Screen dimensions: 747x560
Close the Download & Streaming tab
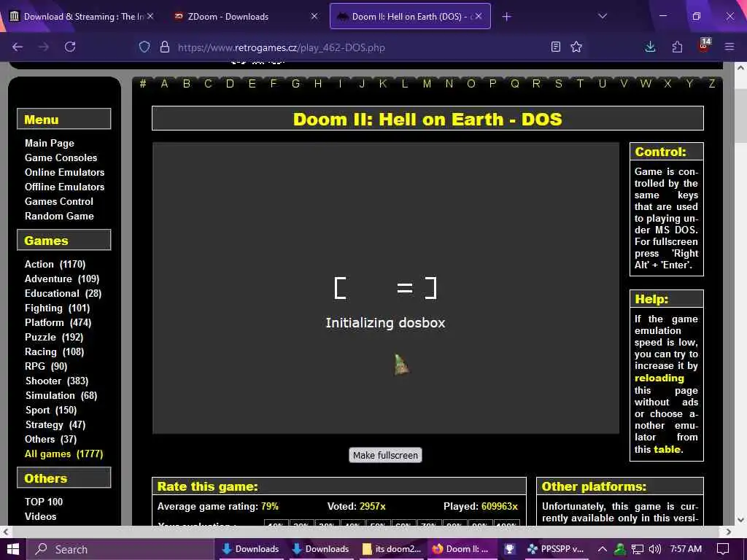pos(150,16)
